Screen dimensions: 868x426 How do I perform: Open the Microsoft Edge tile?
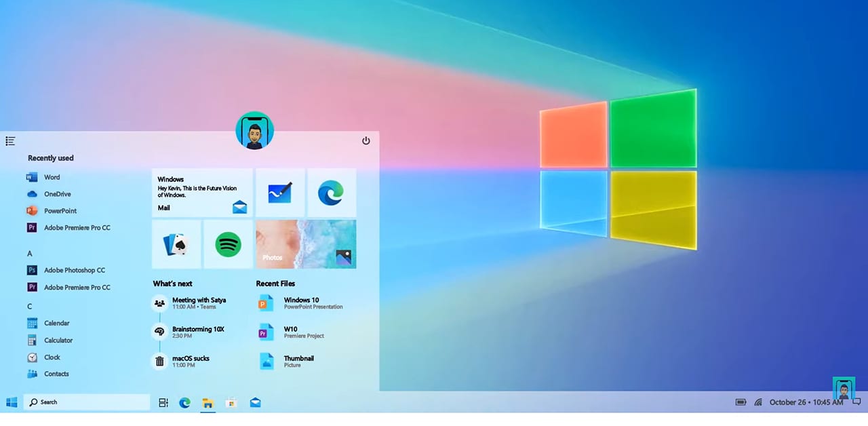[332, 193]
